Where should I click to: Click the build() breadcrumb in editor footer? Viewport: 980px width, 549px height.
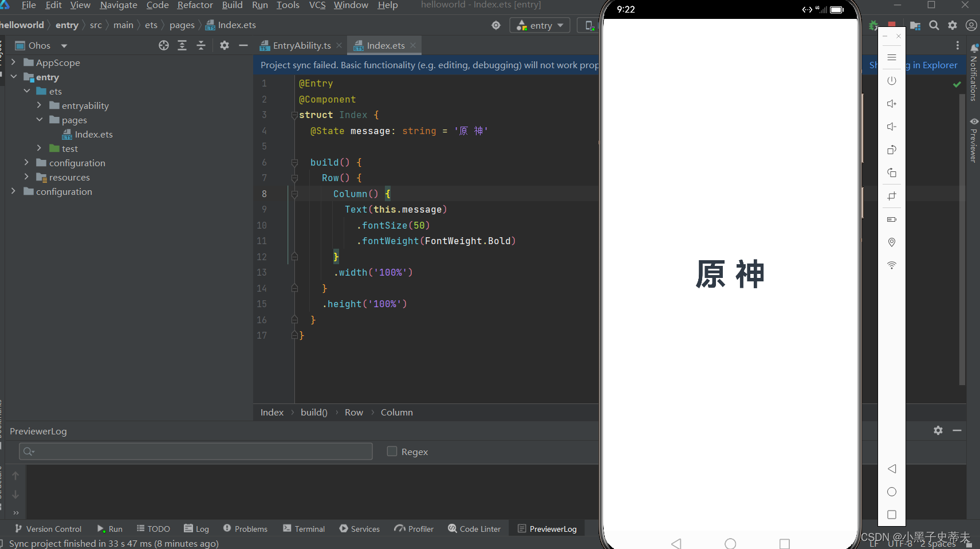point(314,412)
